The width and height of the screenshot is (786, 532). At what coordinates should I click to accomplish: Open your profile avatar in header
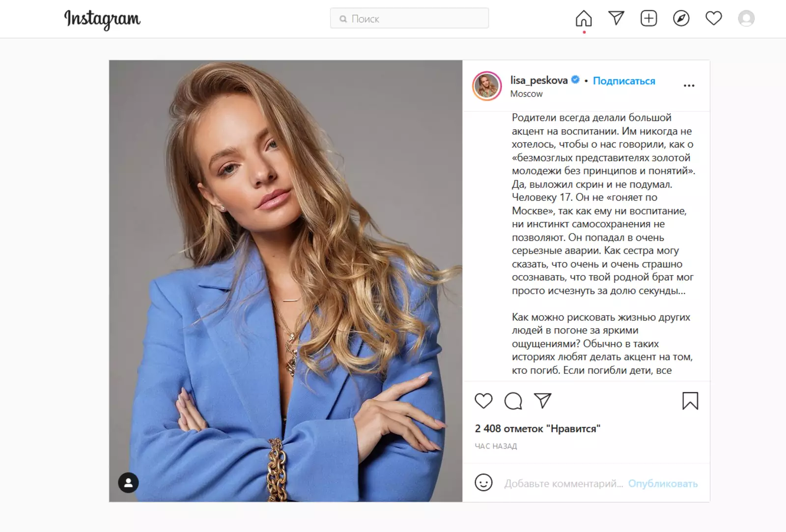[x=746, y=19]
